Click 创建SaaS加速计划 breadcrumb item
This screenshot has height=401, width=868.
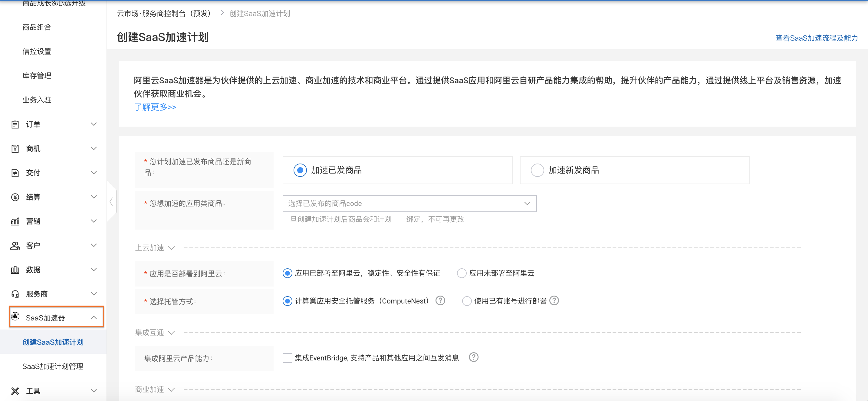(x=259, y=14)
